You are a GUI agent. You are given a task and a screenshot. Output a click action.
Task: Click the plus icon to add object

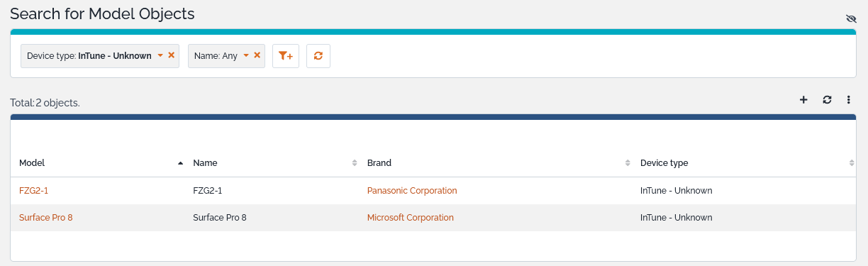click(x=803, y=100)
